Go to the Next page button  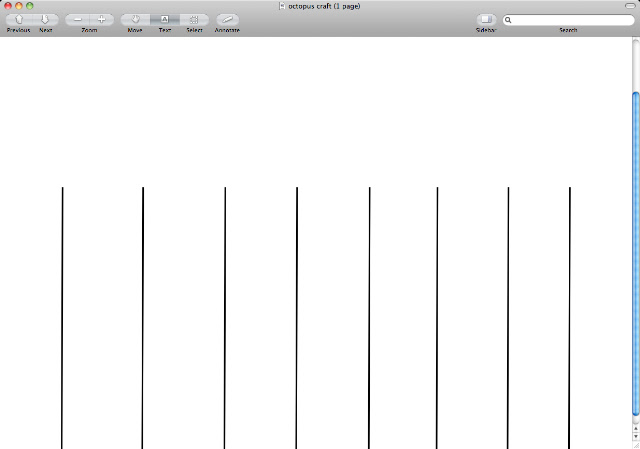[45, 20]
